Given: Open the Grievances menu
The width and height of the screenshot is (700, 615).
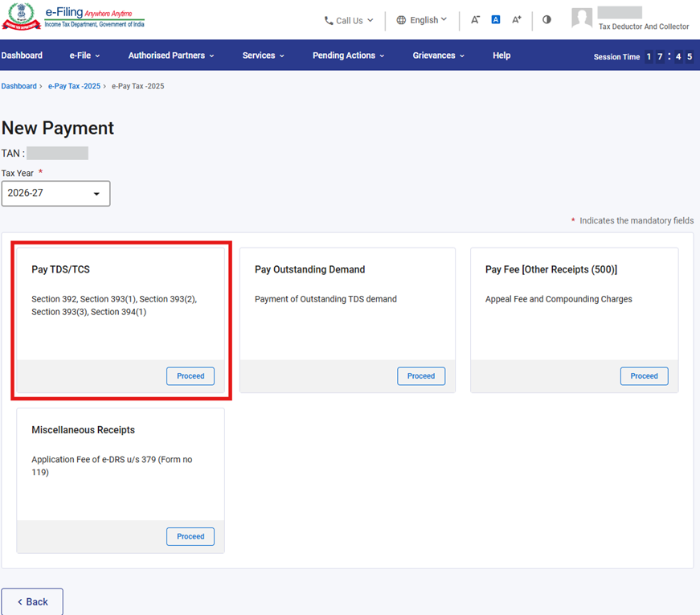Looking at the screenshot, I should click(439, 55).
